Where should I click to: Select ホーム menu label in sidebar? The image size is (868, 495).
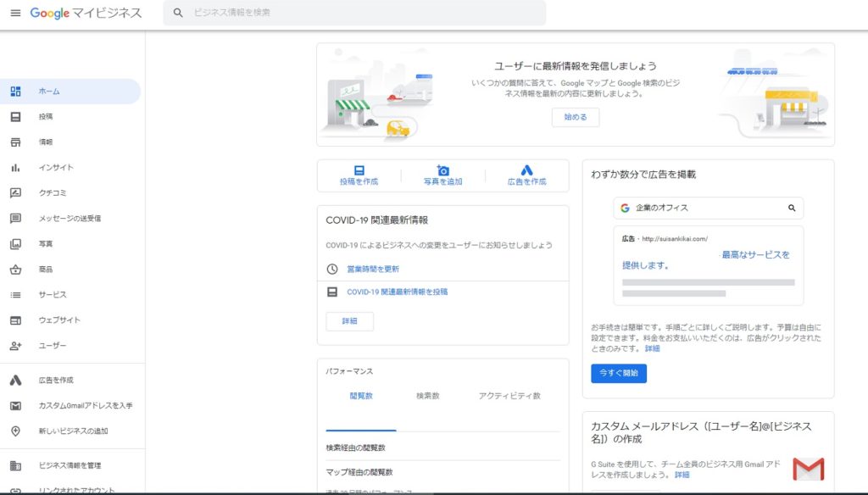(49, 92)
